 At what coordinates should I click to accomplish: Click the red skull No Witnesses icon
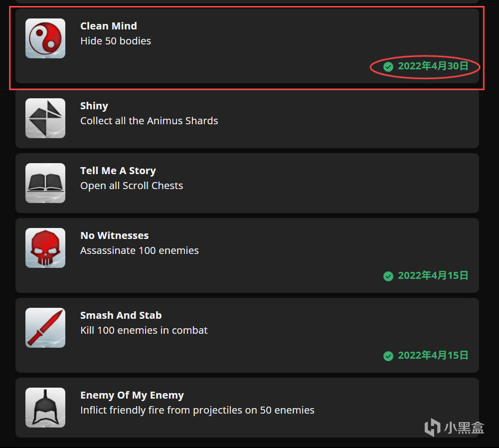(45, 248)
